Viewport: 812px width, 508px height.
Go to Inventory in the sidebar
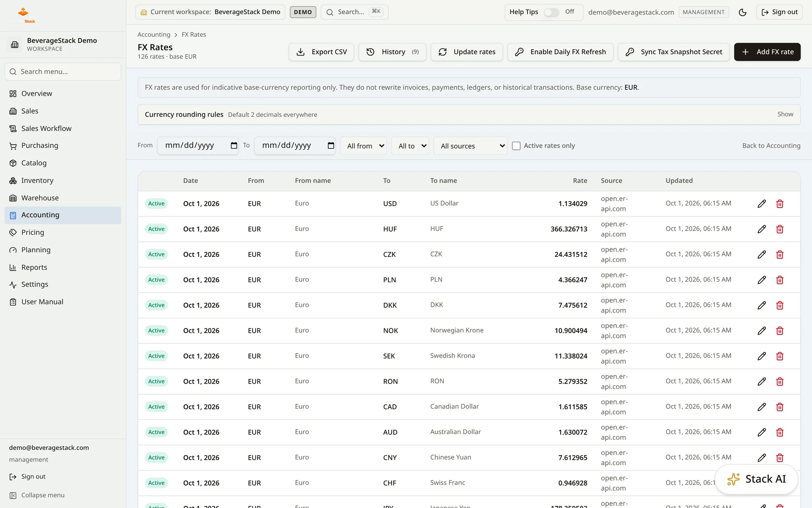point(63,180)
